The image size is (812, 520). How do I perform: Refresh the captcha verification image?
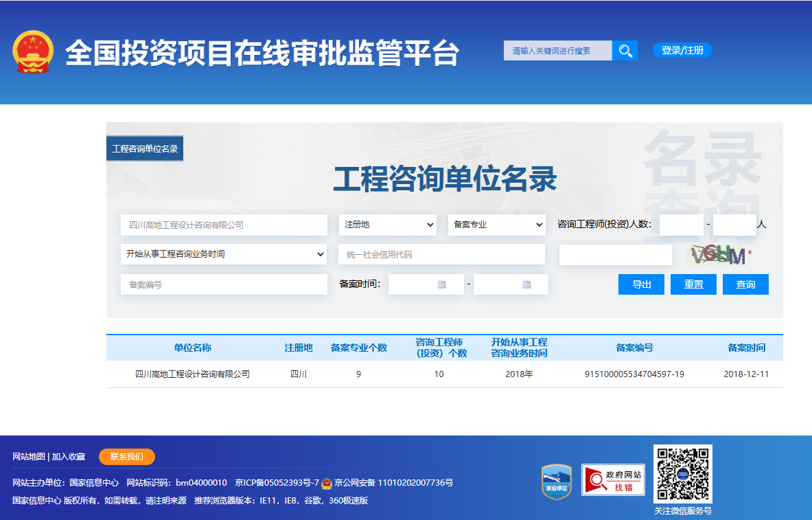716,255
